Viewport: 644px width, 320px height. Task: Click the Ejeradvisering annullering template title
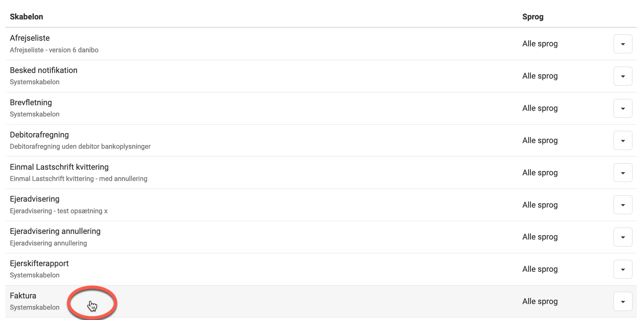pyautogui.click(x=55, y=231)
